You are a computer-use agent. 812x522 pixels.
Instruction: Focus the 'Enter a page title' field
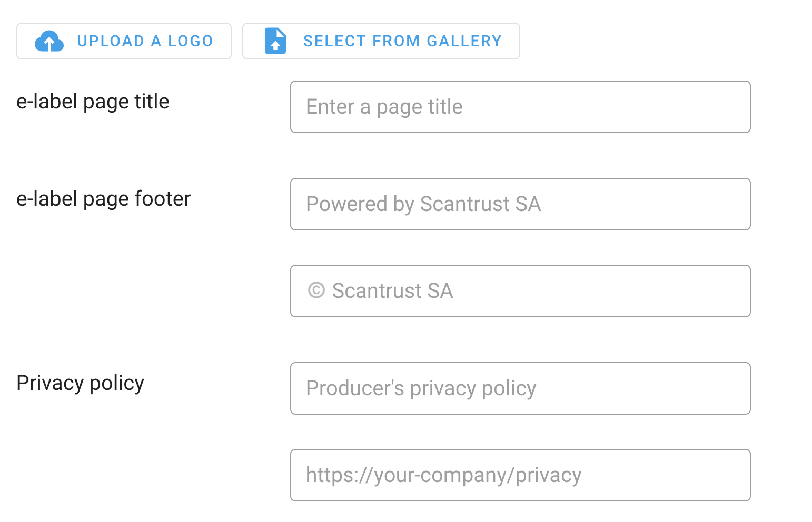tap(520, 107)
